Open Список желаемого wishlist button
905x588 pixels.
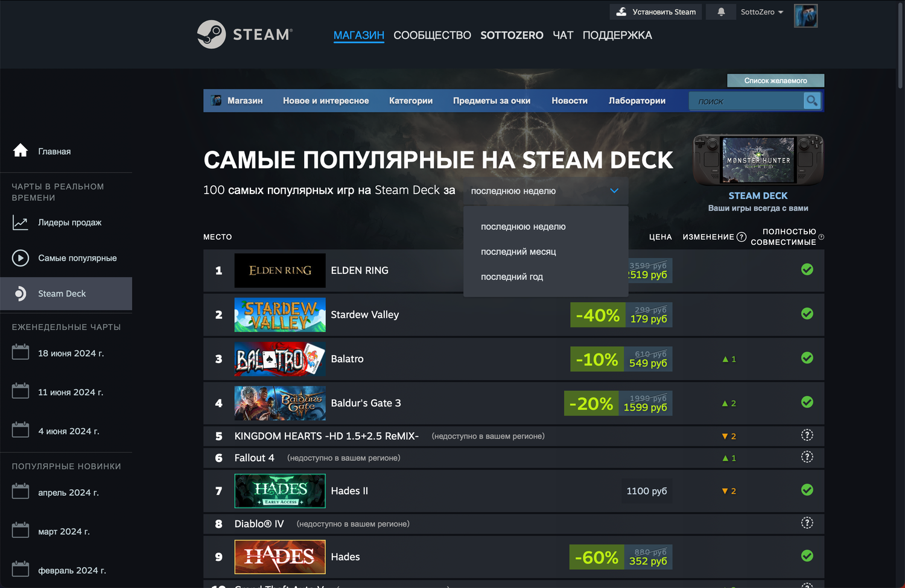pyautogui.click(x=776, y=81)
